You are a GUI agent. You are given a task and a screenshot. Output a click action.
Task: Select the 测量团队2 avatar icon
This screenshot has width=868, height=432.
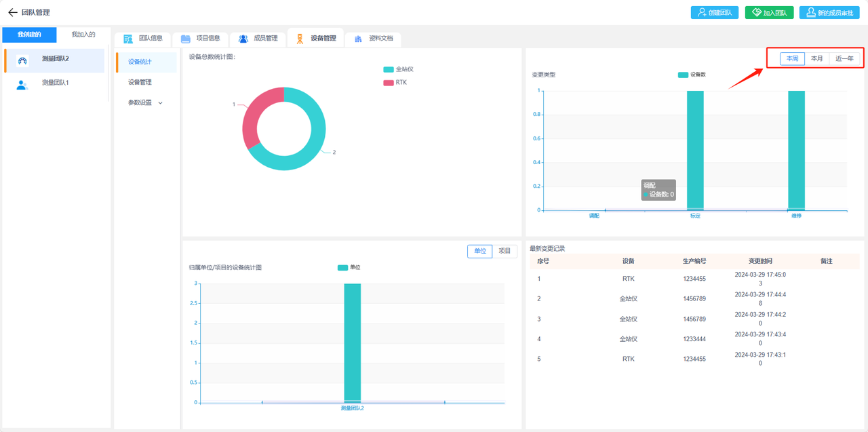click(x=22, y=61)
